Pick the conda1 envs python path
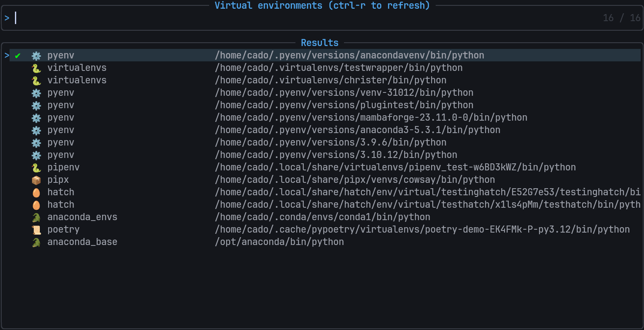 click(322, 217)
